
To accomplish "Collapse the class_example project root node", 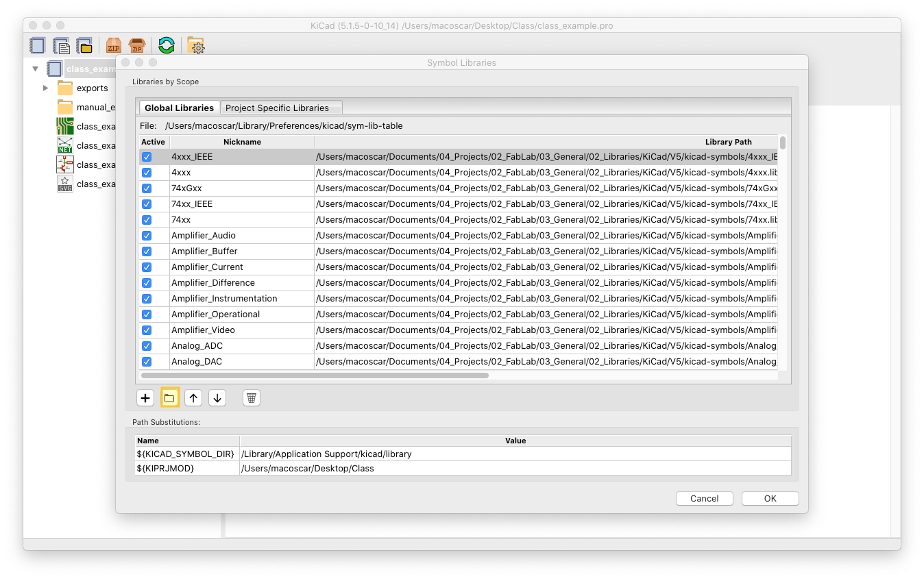I will [35, 69].
